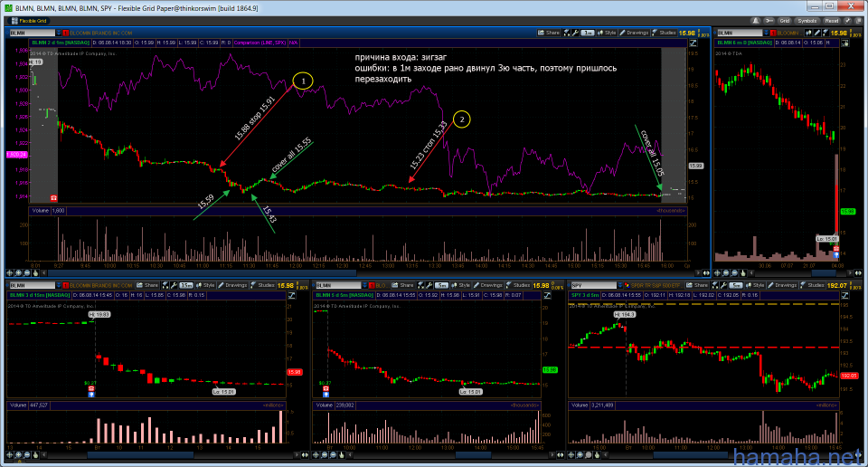Viewport: 868px width, 467px height.
Task: Click the wrench icon in the SPY chart
Action: click(724, 285)
